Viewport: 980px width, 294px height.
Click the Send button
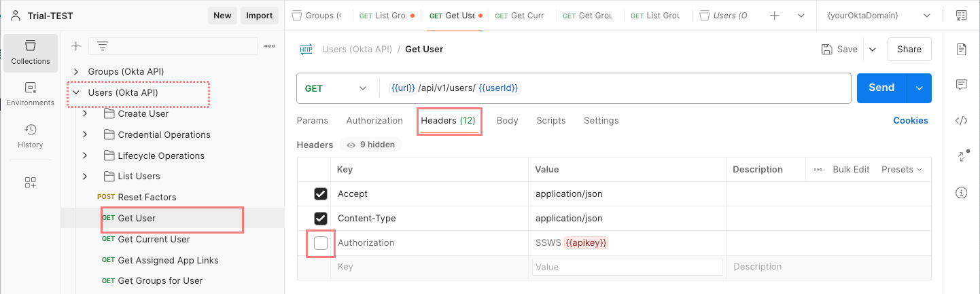point(881,88)
